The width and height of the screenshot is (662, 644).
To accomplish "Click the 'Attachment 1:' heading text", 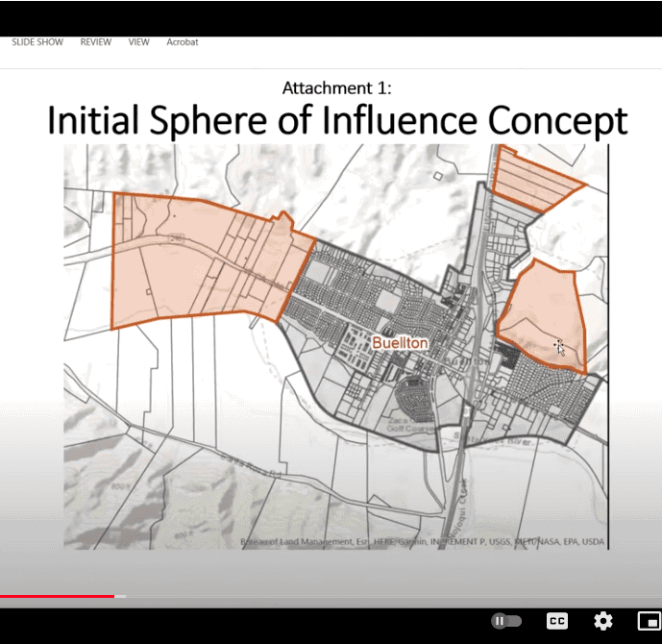I will click(x=336, y=88).
